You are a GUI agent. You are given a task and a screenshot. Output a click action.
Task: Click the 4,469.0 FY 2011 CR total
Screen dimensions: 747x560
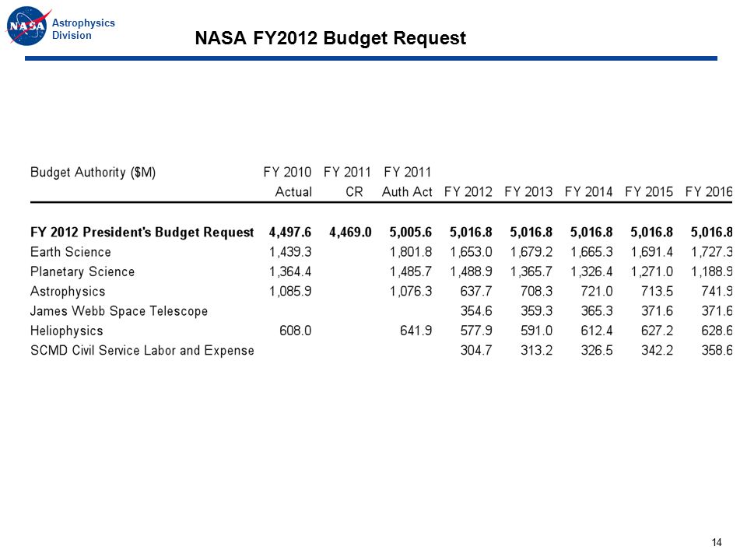[350, 232]
